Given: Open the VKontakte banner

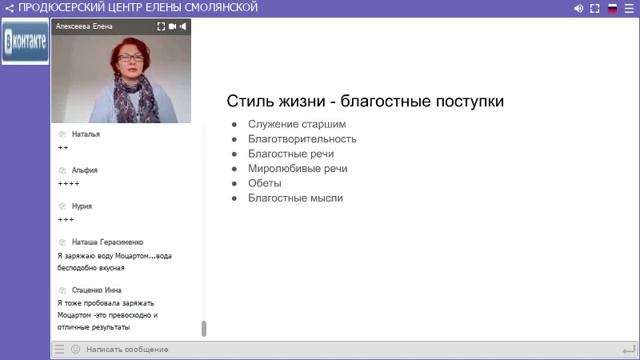Looking at the screenshot, I should [25, 41].
